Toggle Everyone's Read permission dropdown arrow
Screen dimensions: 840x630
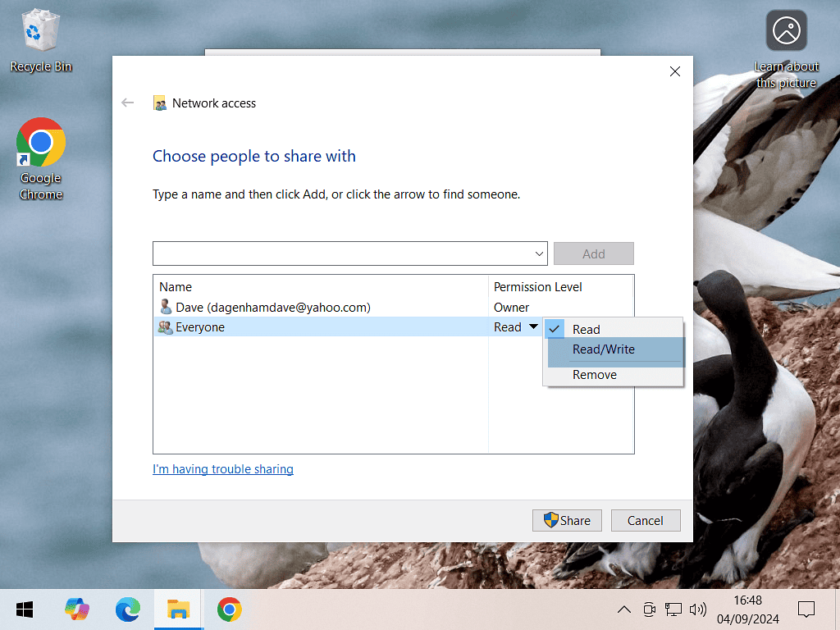click(533, 327)
